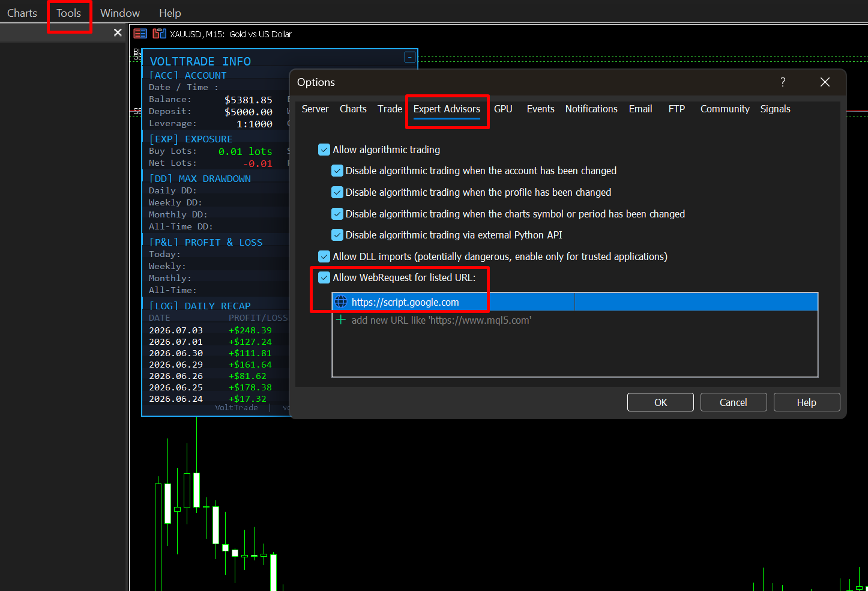This screenshot has height=591, width=868.
Task: Click the green plus icon to add URL
Action: click(x=341, y=320)
